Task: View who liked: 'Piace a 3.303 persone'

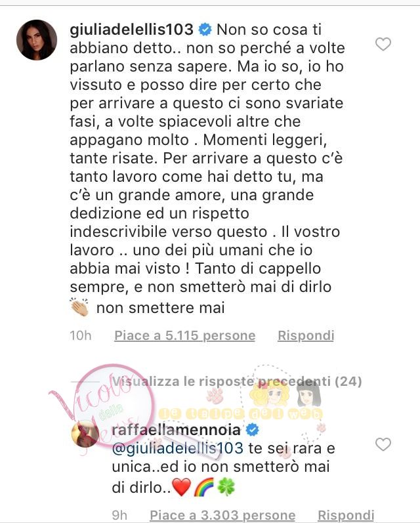Action: 222,515
